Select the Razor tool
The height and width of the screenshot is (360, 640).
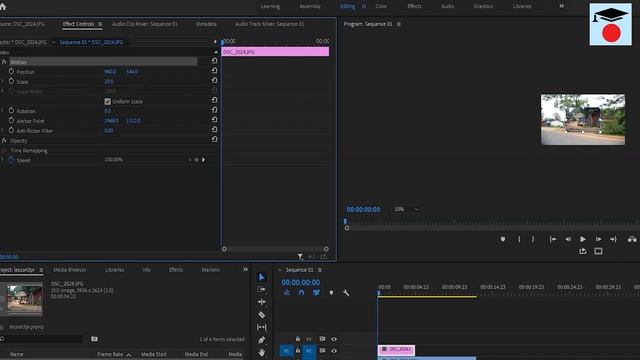(x=262, y=315)
